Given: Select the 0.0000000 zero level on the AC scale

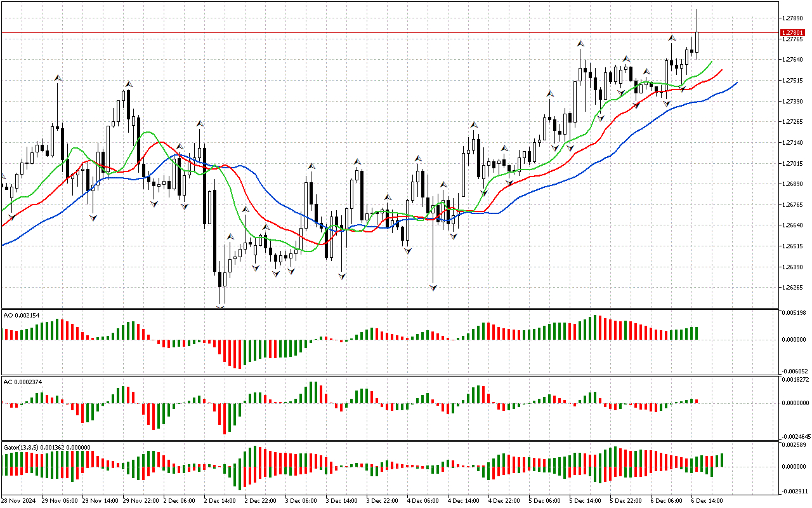Looking at the screenshot, I should tap(796, 403).
